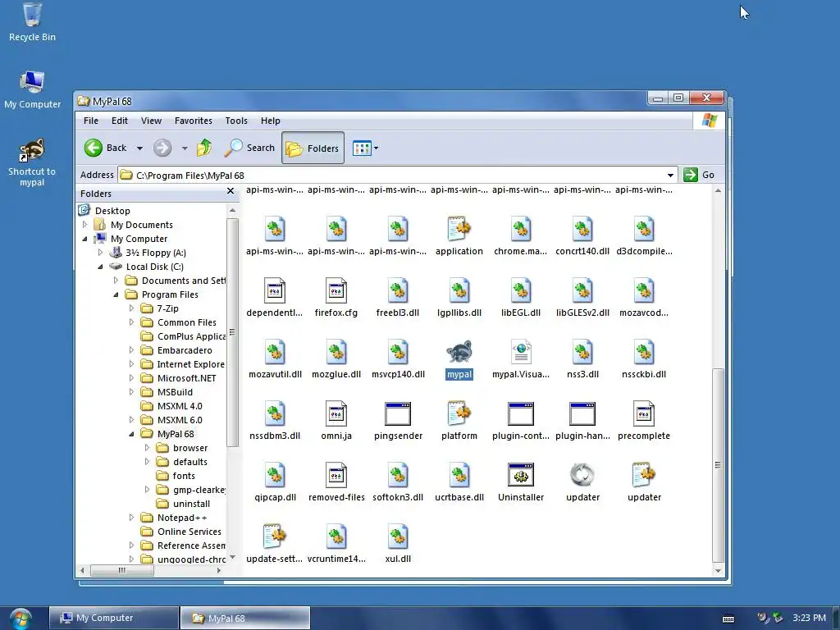Switch to My Computer taskbar button
840x630 pixels.
pos(113,618)
